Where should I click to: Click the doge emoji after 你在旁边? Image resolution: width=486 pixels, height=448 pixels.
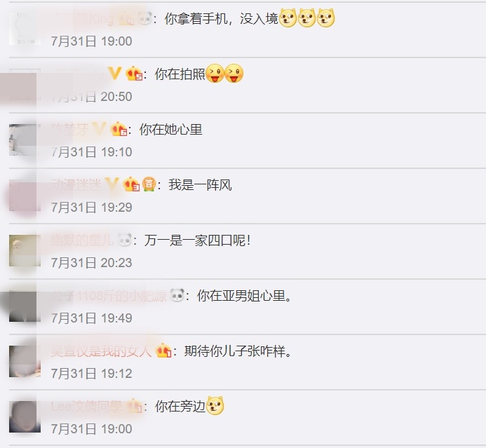point(215,405)
